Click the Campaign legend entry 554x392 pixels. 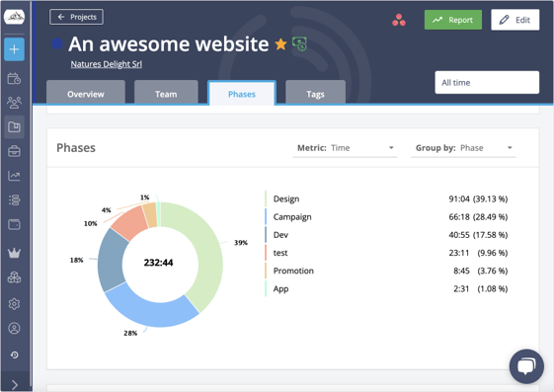point(292,217)
